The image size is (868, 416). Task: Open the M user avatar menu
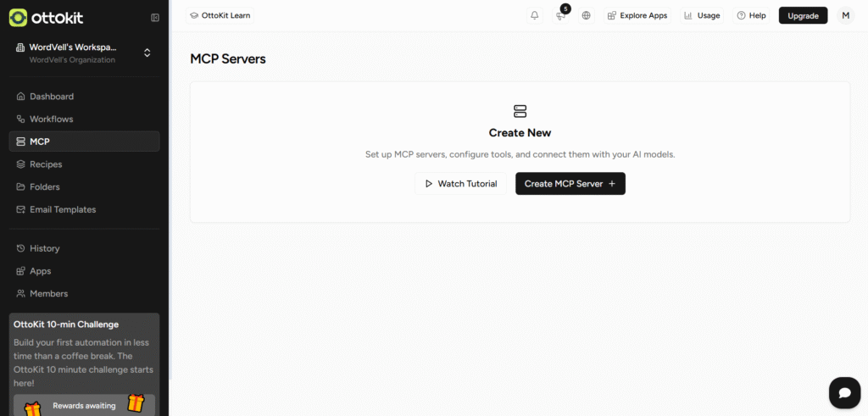(845, 15)
